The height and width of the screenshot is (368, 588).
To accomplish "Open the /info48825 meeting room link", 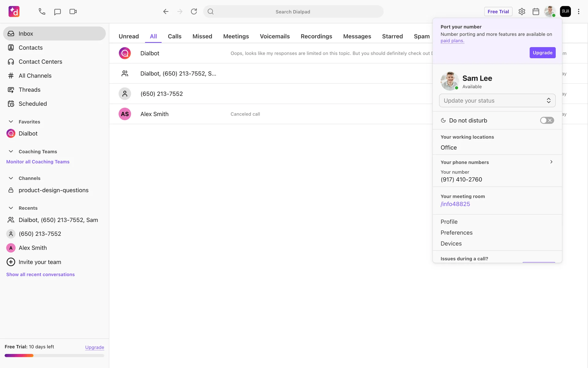I will point(455,204).
